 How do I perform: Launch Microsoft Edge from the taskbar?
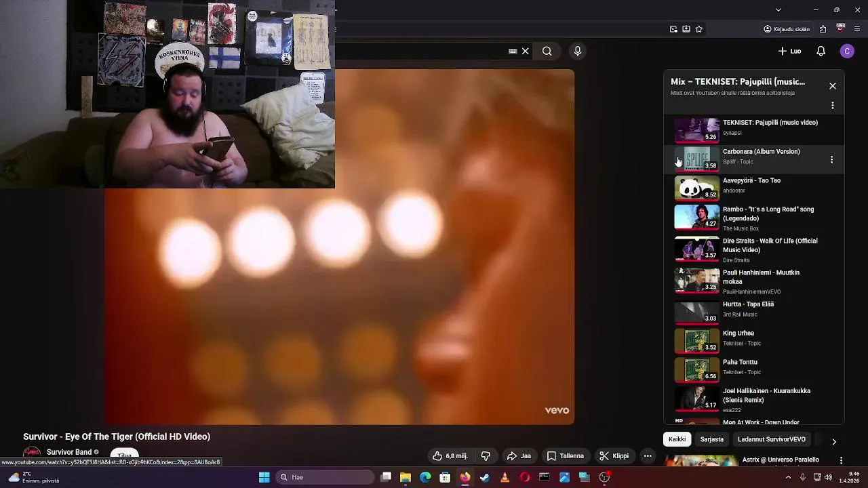coord(425,477)
